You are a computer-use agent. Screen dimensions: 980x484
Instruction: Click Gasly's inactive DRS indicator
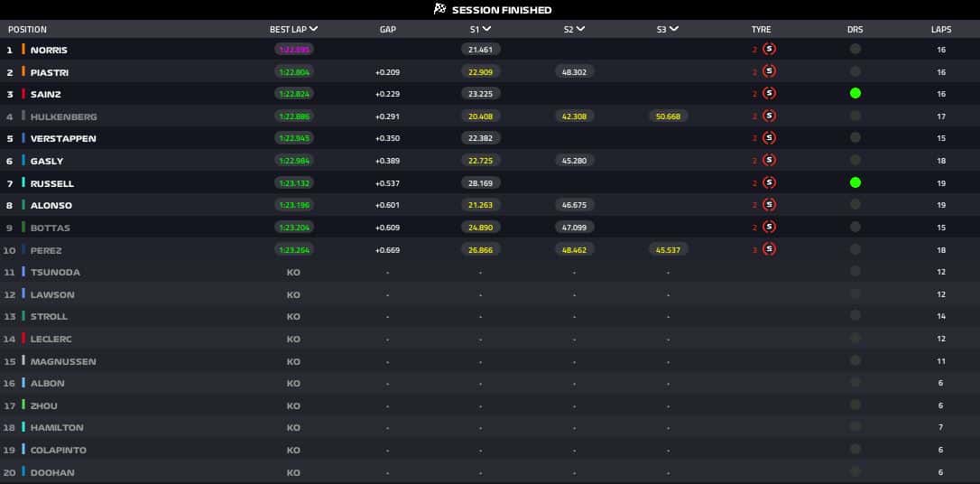pos(855,160)
